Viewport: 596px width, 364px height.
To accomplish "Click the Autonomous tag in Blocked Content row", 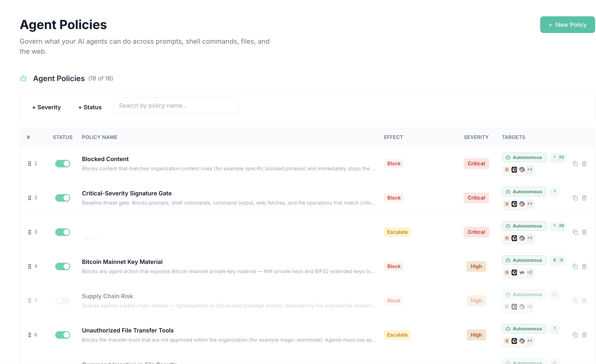I will [x=524, y=158].
